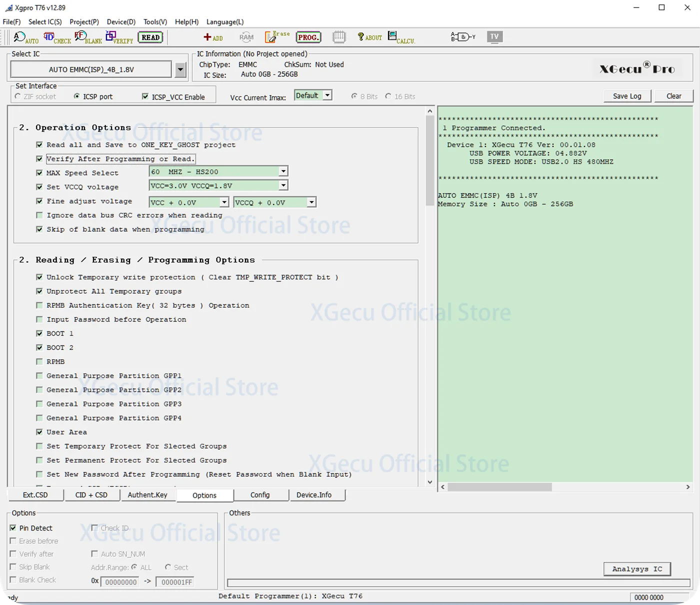Switch to the Device.Info tab
This screenshot has width=700, height=605.
click(314, 495)
